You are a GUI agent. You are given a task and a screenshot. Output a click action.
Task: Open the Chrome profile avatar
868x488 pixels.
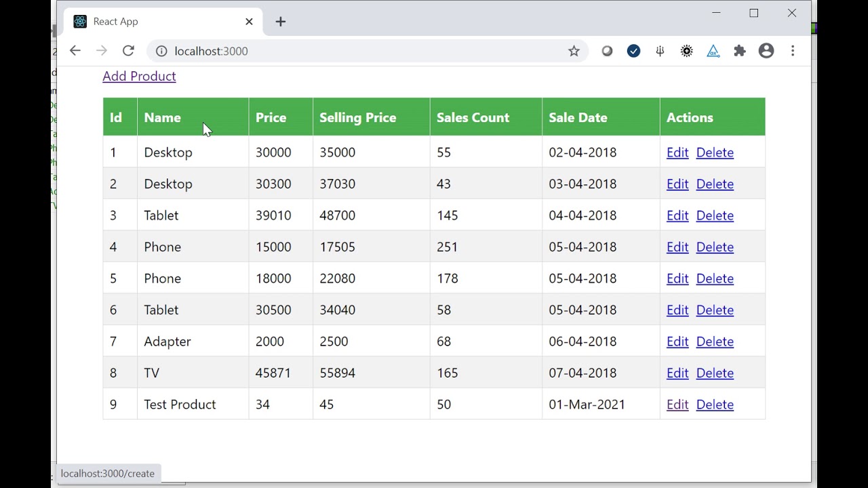(766, 51)
